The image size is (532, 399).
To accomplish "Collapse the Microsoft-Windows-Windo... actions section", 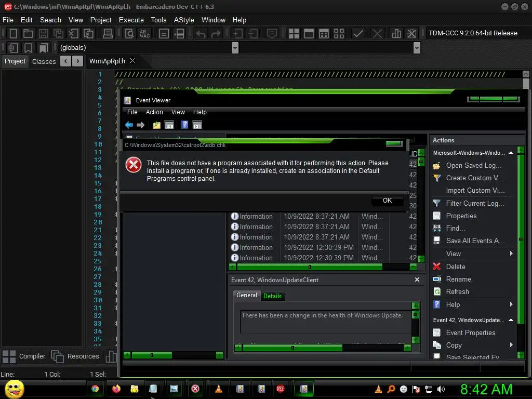I will [511, 153].
